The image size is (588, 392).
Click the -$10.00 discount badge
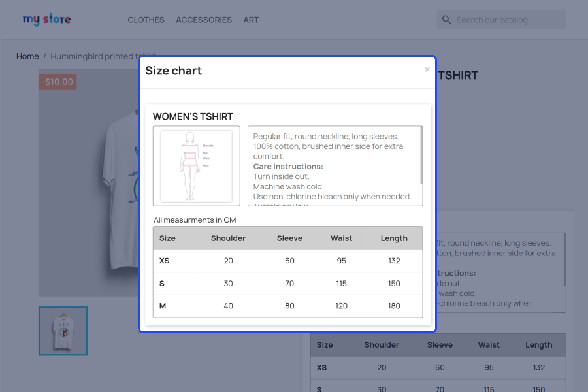point(57,82)
